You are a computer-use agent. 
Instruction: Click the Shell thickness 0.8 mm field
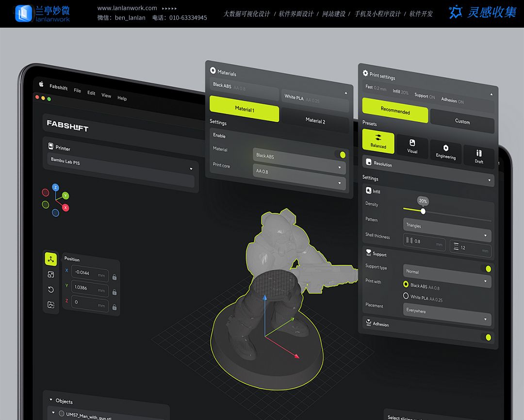tap(425, 242)
